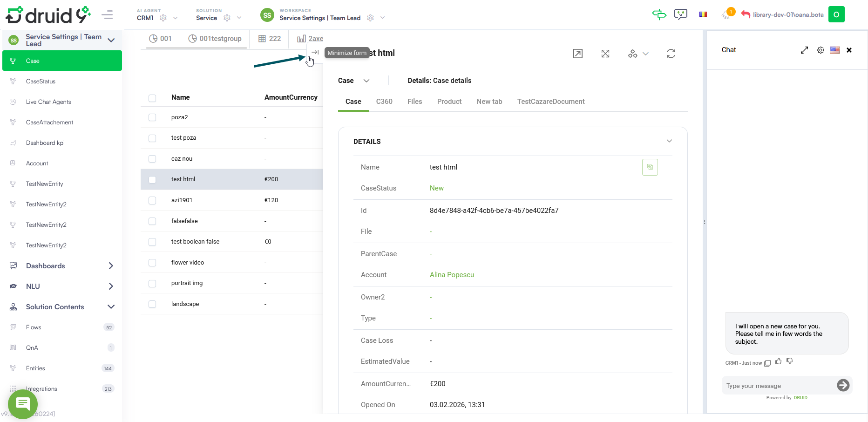Open case in new window icon

577,54
